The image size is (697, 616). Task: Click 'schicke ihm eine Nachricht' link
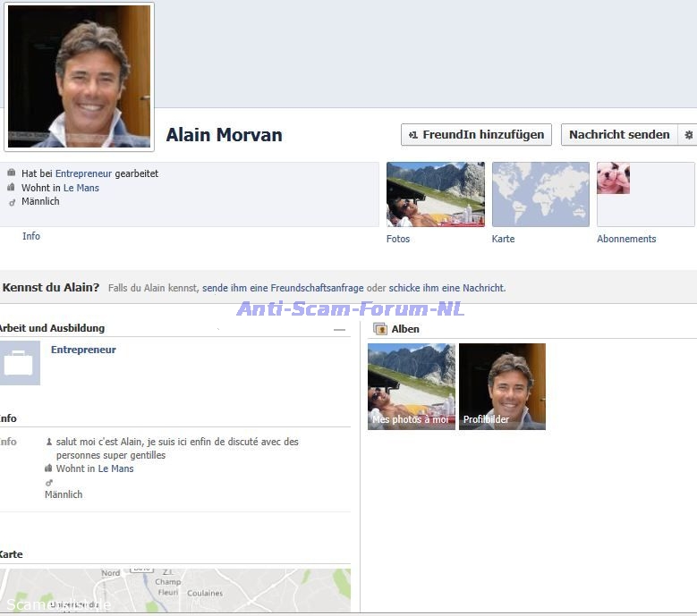pos(446,288)
